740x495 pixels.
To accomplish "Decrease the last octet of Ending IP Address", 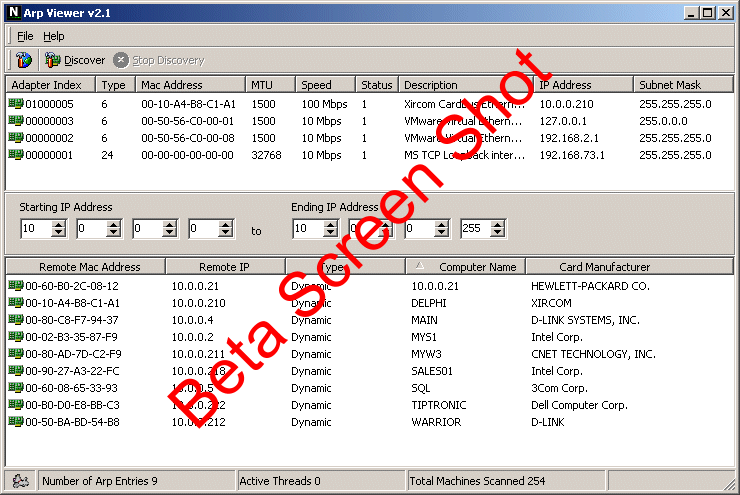I will click(x=499, y=234).
